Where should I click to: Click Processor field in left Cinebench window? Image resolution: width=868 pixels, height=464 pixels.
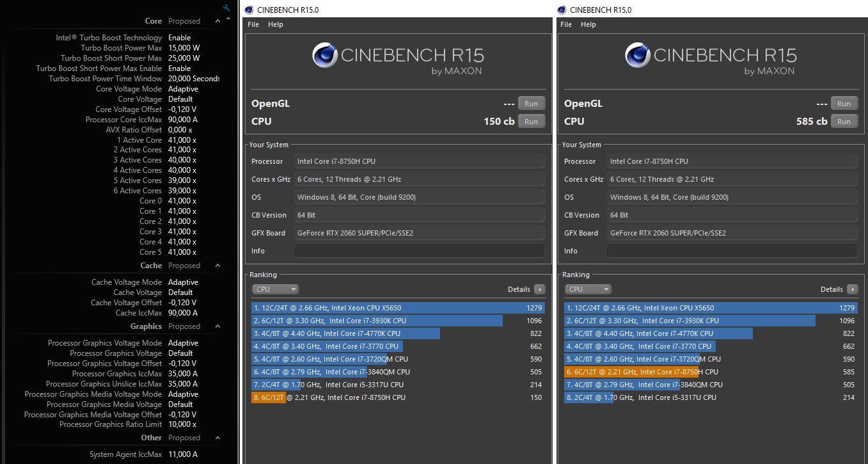pyautogui.click(x=420, y=161)
